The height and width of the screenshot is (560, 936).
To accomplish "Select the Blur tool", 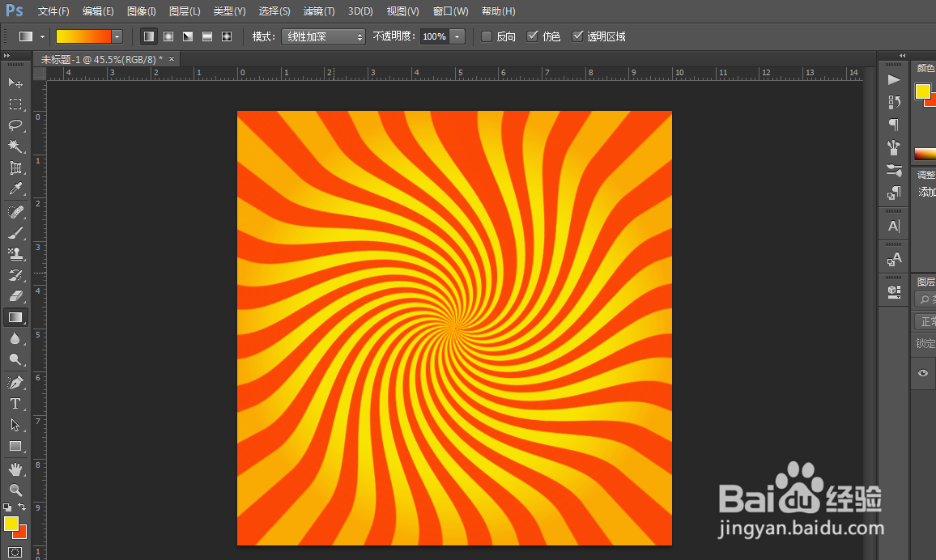I will tap(15, 339).
